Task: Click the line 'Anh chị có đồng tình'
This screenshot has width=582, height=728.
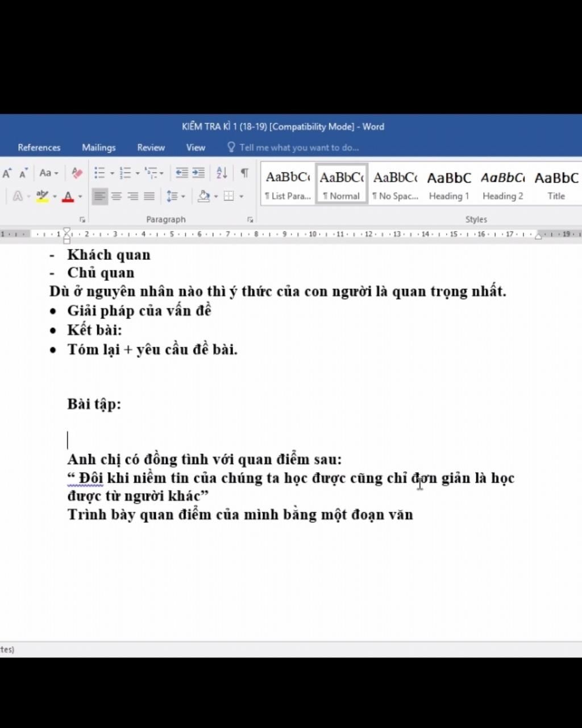Action: [205, 459]
